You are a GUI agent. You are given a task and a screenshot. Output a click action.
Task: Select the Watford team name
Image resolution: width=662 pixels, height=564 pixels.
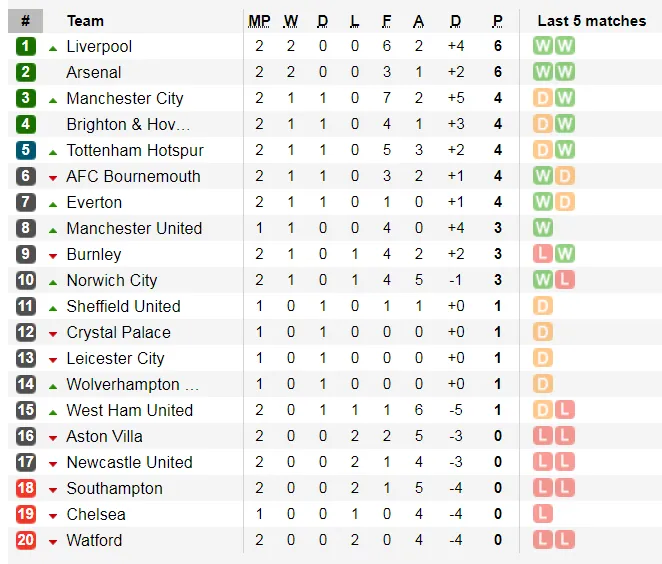click(x=94, y=540)
